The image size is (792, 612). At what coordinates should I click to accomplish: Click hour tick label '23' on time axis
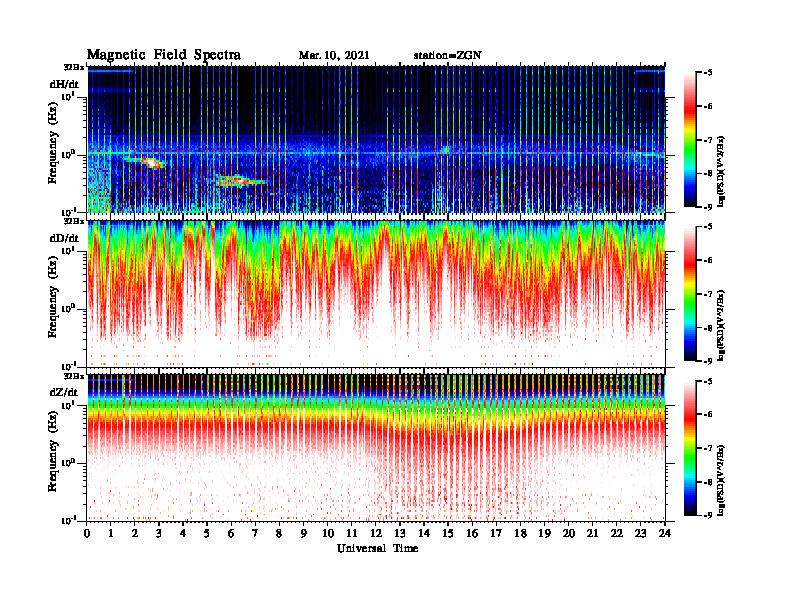(641, 533)
